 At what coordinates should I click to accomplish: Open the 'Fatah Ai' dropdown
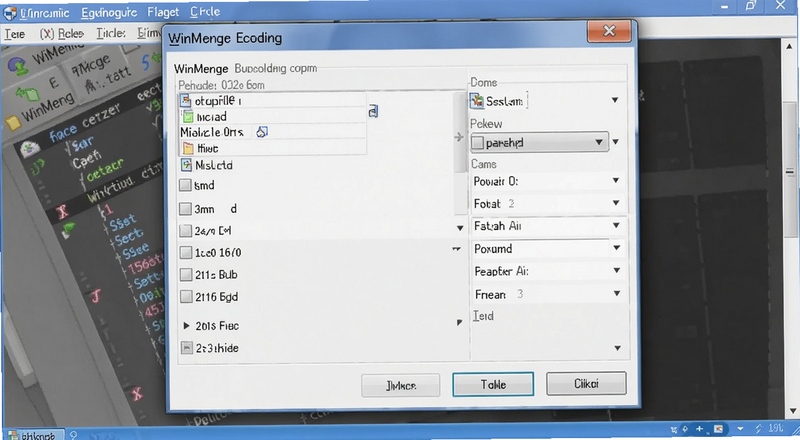click(616, 226)
